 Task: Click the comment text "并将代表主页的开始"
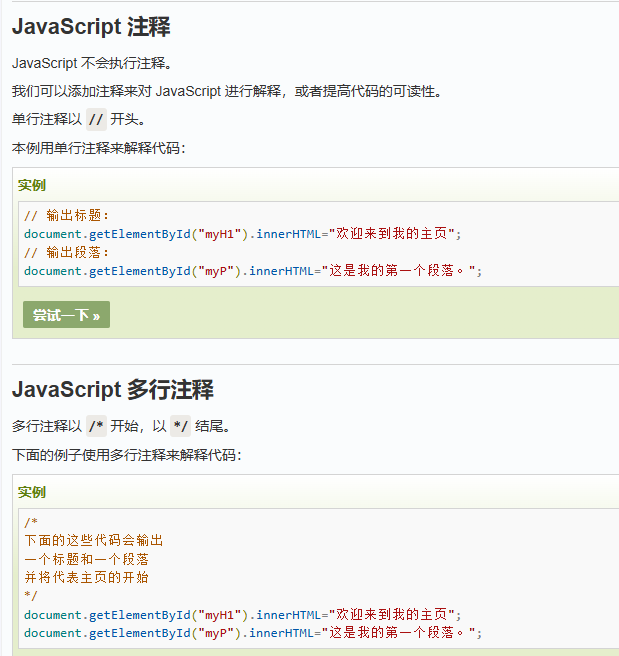point(87,577)
